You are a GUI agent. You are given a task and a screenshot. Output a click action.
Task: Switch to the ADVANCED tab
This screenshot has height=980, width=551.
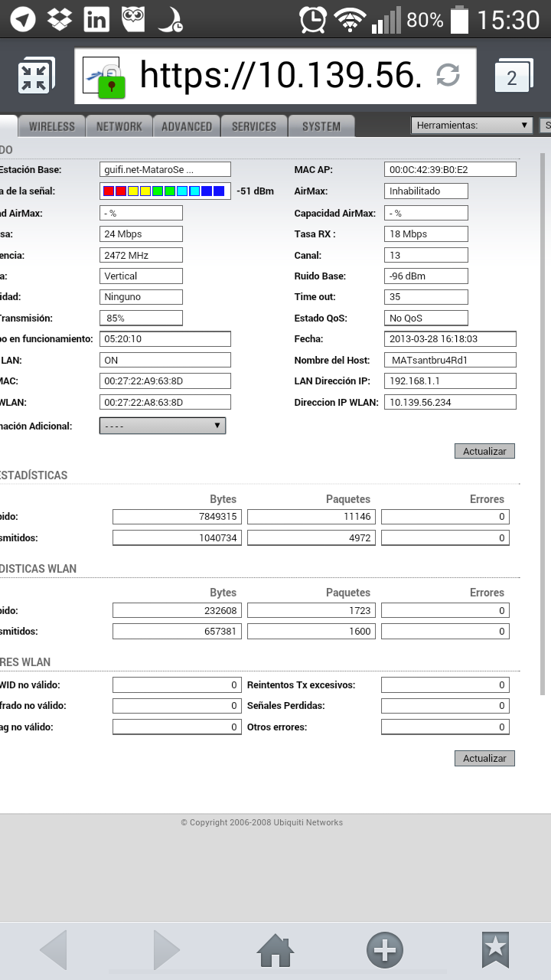(186, 126)
